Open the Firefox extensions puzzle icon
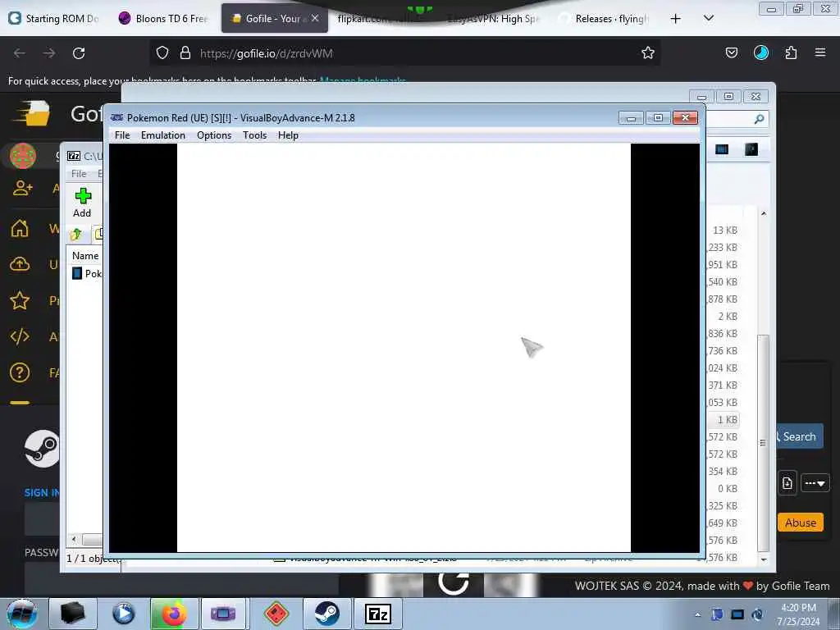840x630 pixels. click(791, 52)
